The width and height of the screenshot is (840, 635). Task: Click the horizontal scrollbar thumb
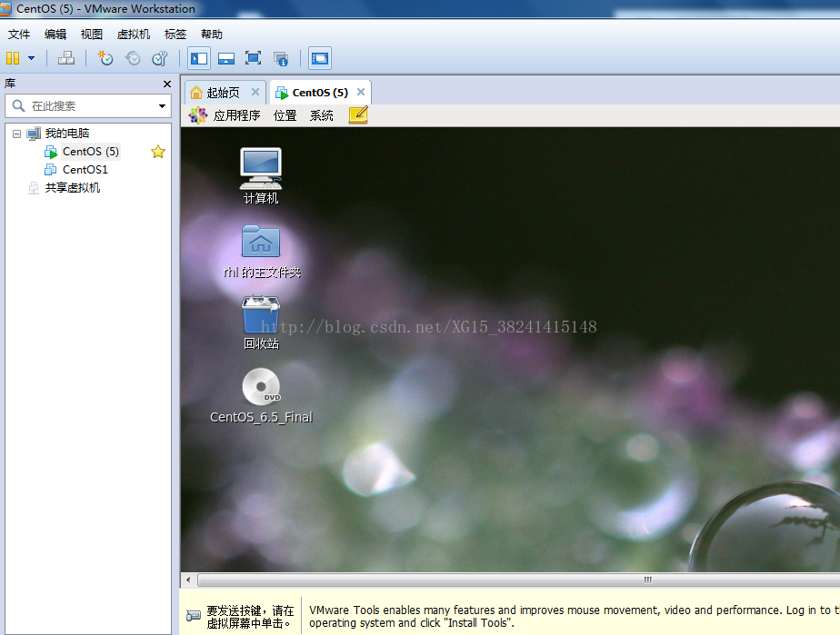click(519, 580)
